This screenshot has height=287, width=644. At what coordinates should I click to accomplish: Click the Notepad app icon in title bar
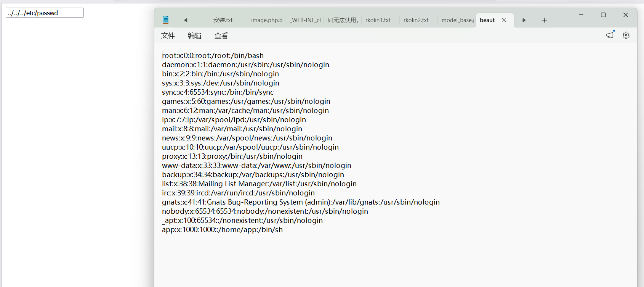pyautogui.click(x=165, y=20)
